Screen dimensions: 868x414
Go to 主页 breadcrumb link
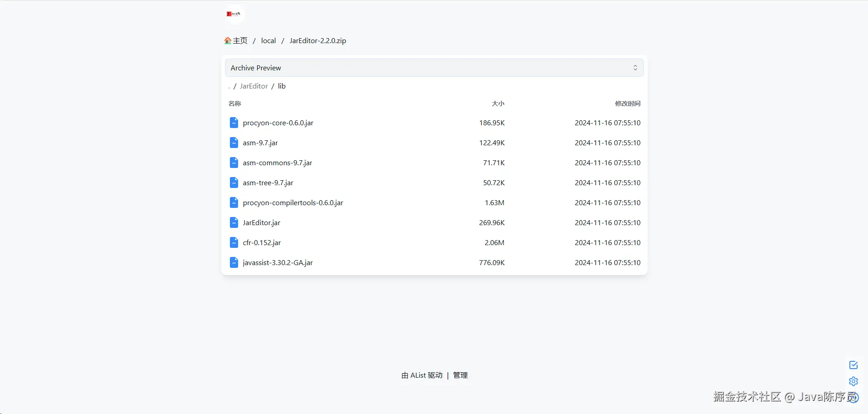coord(240,40)
